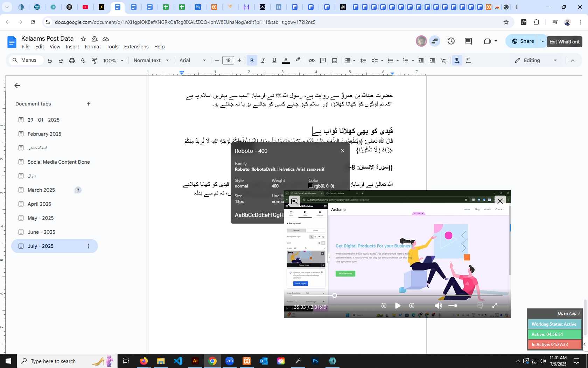The height and width of the screenshot is (368, 588).
Task: Clear formatting from selection
Action: click(x=443, y=61)
